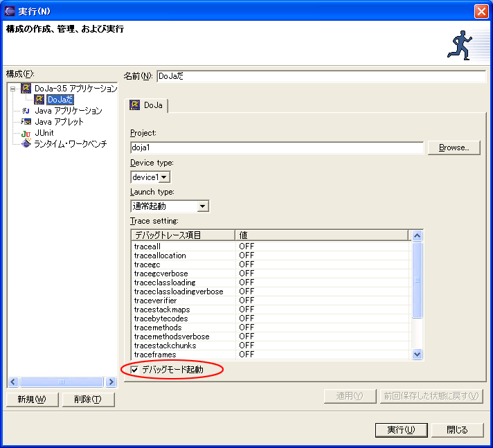Select Java アプリケーション tree item
The width and height of the screenshot is (493, 448).
(x=69, y=111)
